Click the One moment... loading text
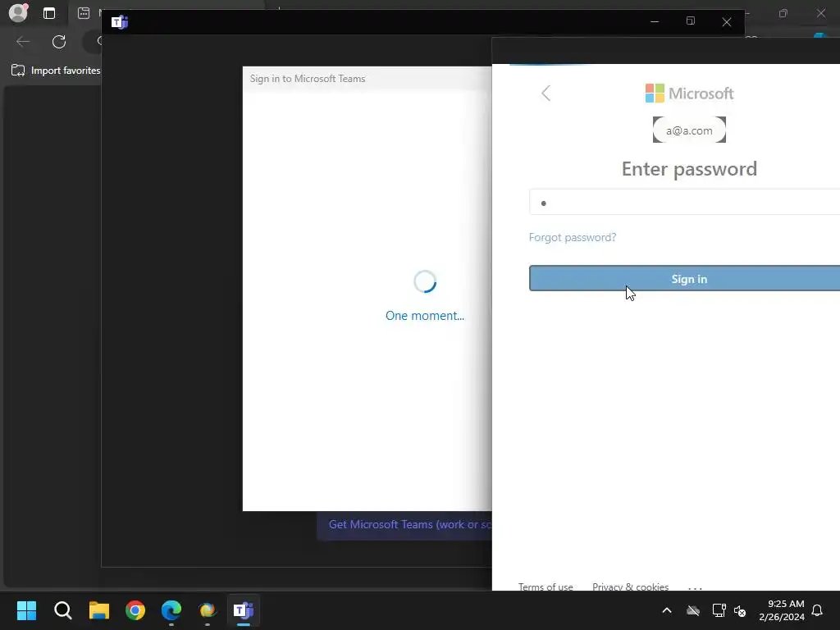This screenshot has height=630, width=840. [425, 316]
